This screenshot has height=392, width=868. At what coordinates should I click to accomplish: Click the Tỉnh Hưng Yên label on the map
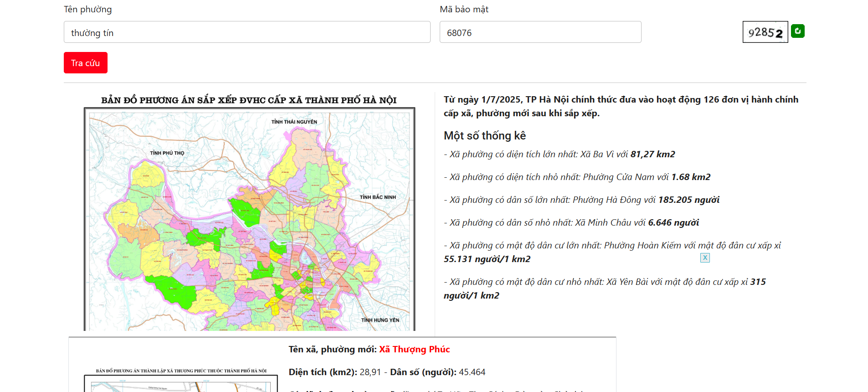pyautogui.click(x=380, y=320)
